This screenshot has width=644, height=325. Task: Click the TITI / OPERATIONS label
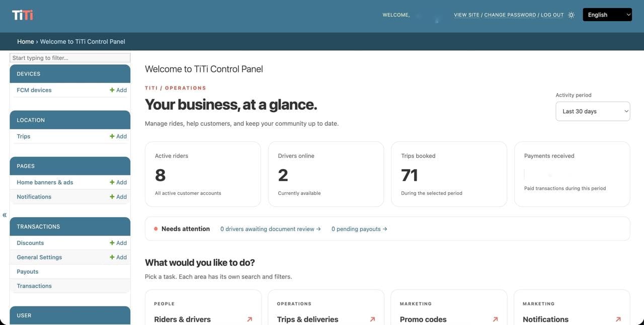tap(176, 88)
